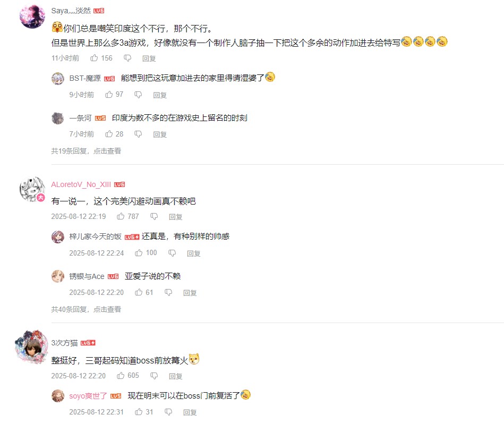
Task: Reply to Saya's comment via 回复
Action: pyautogui.click(x=149, y=58)
